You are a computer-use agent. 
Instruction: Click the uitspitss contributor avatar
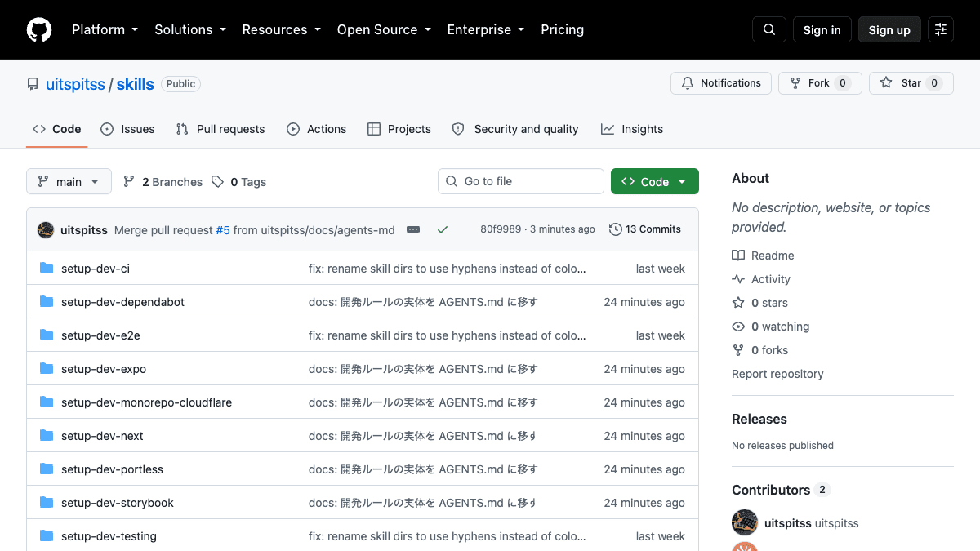pos(745,523)
